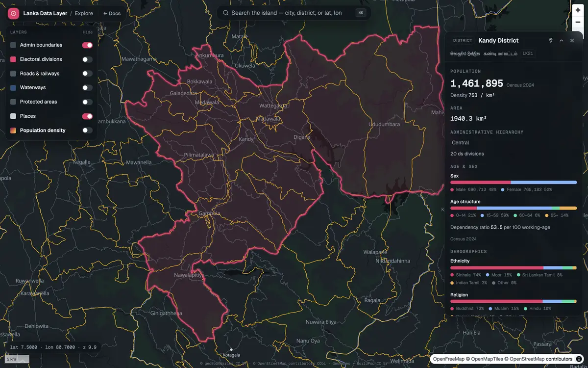Enable Protected areas layer toggle
The width and height of the screenshot is (588, 368).
click(87, 102)
